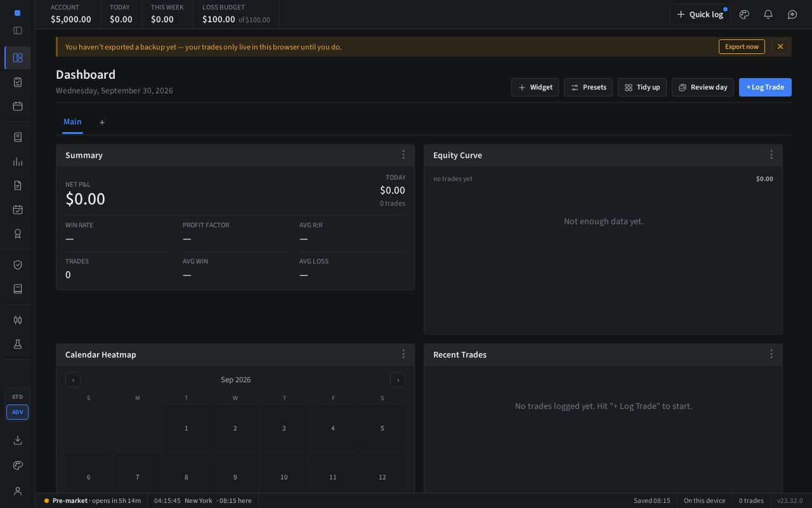Open the Summary widget options menu
Viewport: 812px width, 508px height.
[403, 155]
